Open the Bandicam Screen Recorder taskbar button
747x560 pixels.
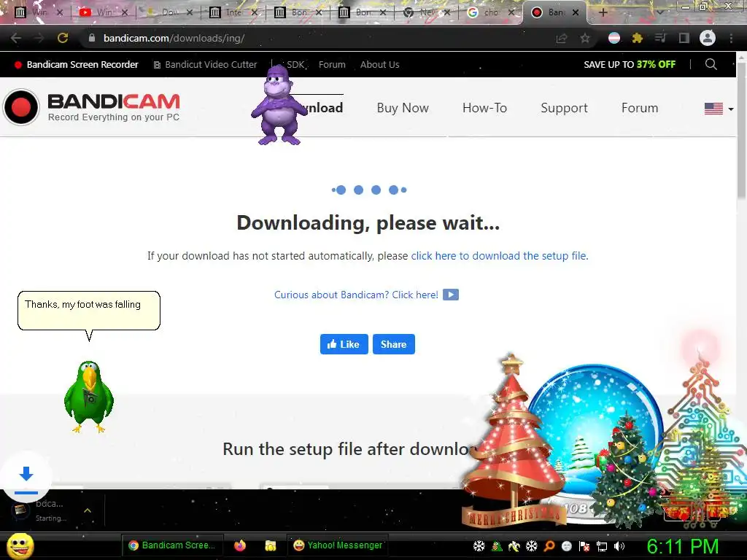[x=172, y=545]
